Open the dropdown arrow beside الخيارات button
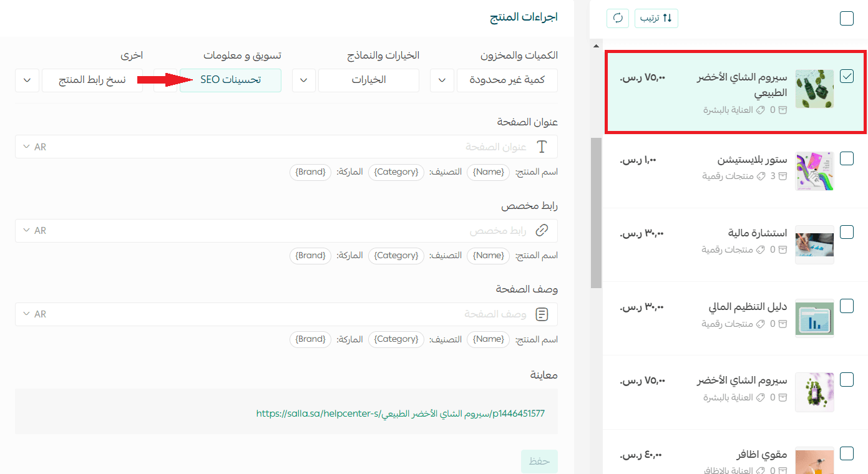This screenshot has height=474, width=868. [304, 80]
